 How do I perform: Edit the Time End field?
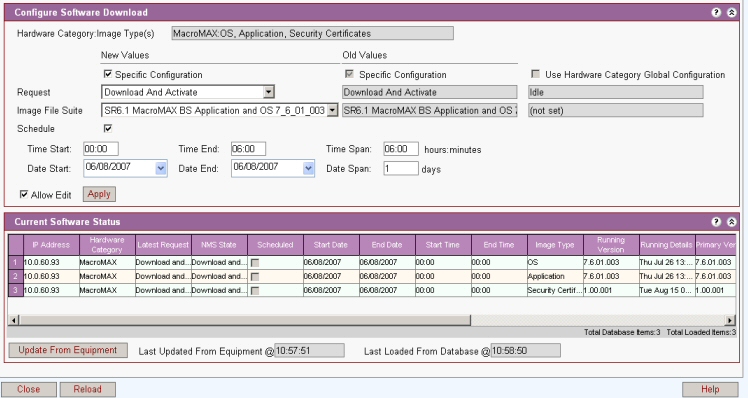(249, 149)
